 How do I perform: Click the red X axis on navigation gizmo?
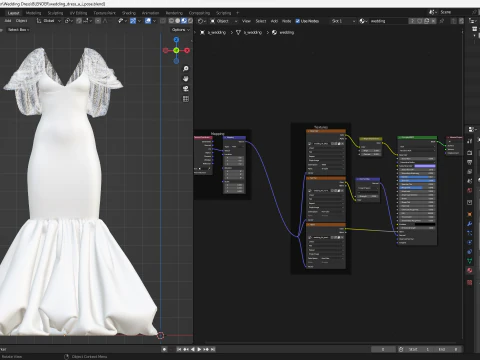tap(187, 50)
